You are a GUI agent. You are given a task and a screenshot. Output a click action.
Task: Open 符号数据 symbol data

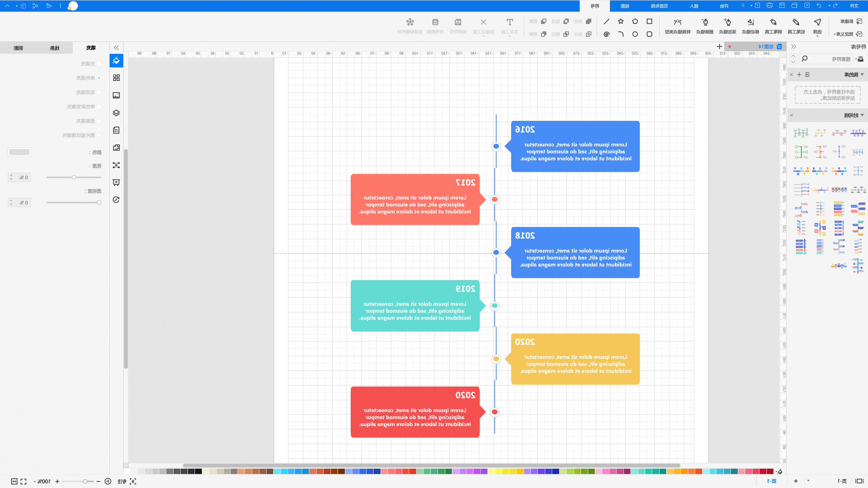point(435,26)
